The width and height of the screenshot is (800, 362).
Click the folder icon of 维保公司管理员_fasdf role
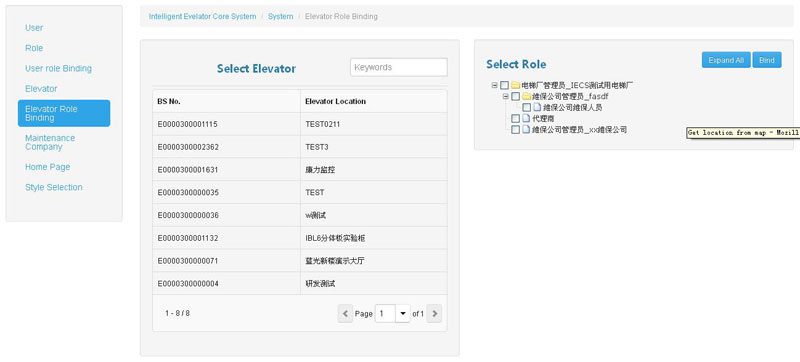[x=527, y=96]
